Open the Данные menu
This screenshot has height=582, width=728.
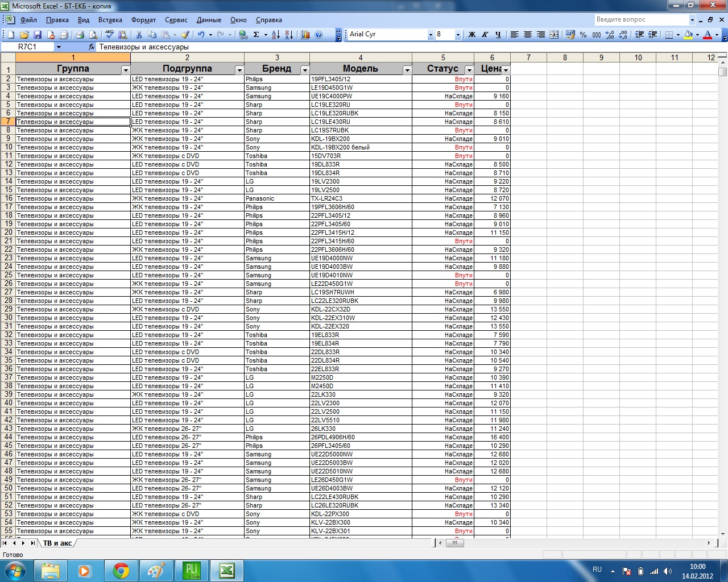(x=209, y=20)
